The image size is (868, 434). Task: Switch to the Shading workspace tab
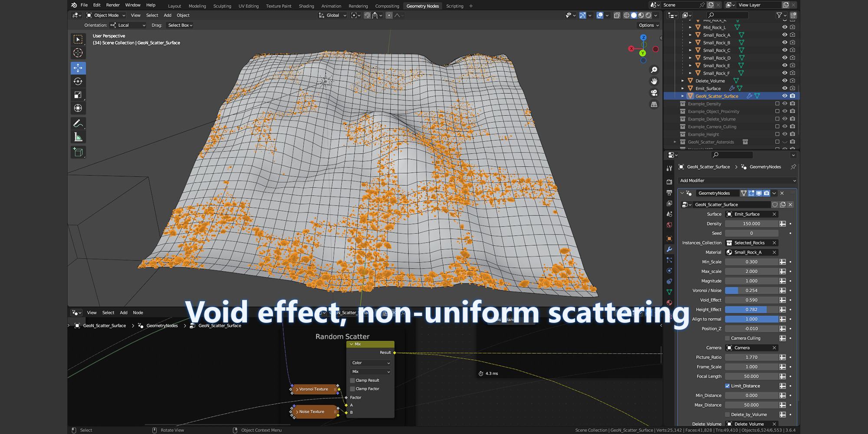pyautogui.click(x=306, y=6)
